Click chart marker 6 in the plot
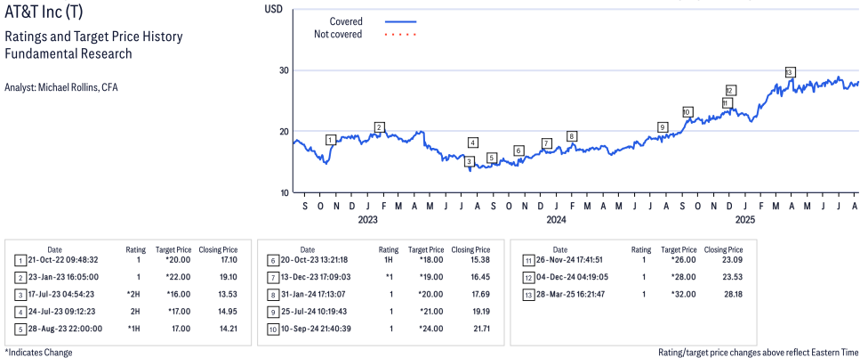Viewport: 868px width, 358px height. 518,151
